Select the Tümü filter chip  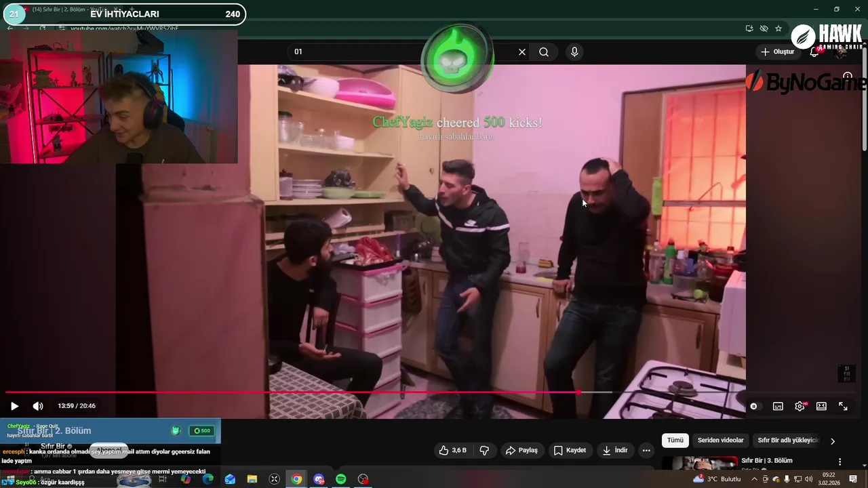(675, 441)
